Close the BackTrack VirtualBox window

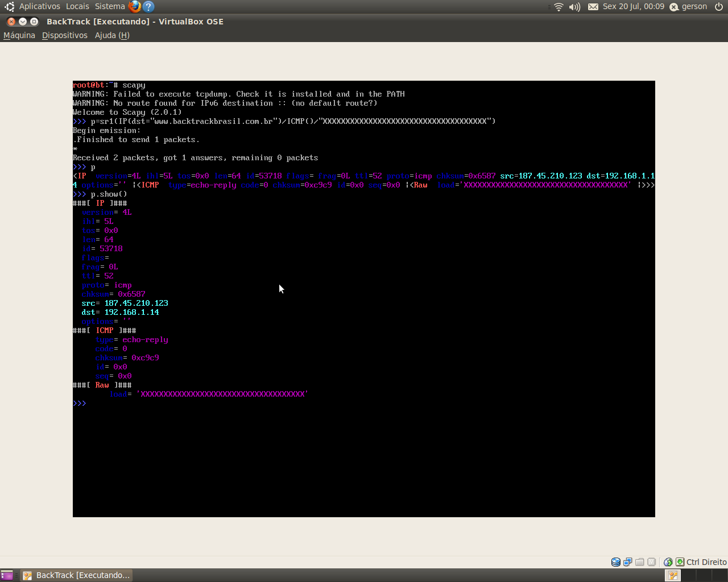coord(11,22)
